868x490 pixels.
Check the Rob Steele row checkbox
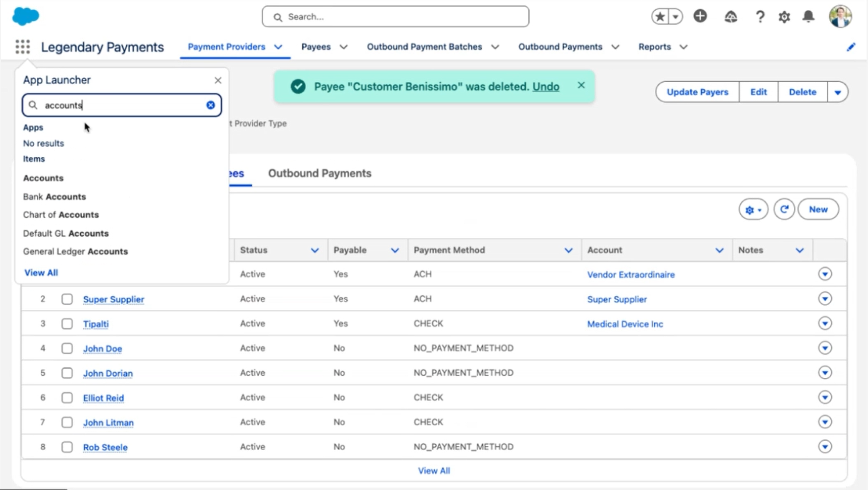(x=67, y=447)
